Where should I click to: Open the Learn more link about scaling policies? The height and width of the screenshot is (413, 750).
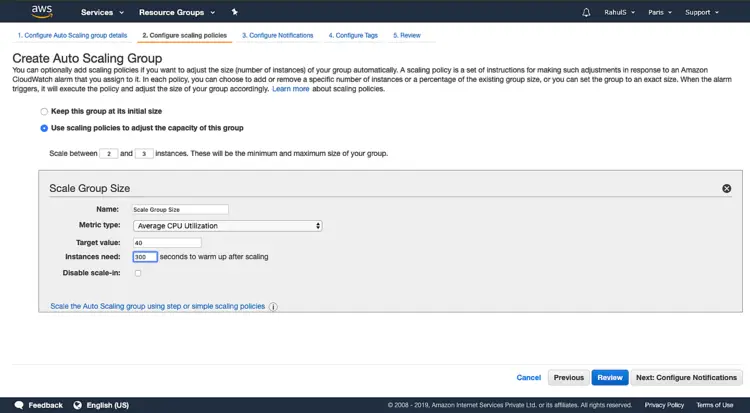pos(290,89)
